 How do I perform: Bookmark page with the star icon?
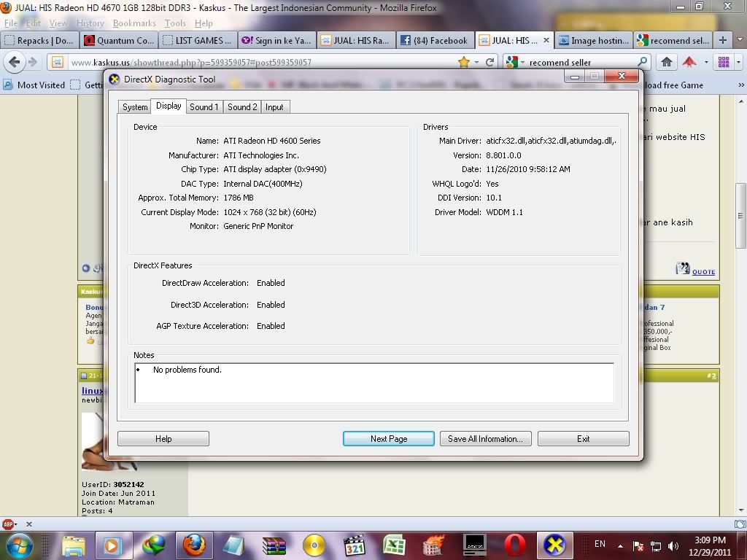point(463,62)
